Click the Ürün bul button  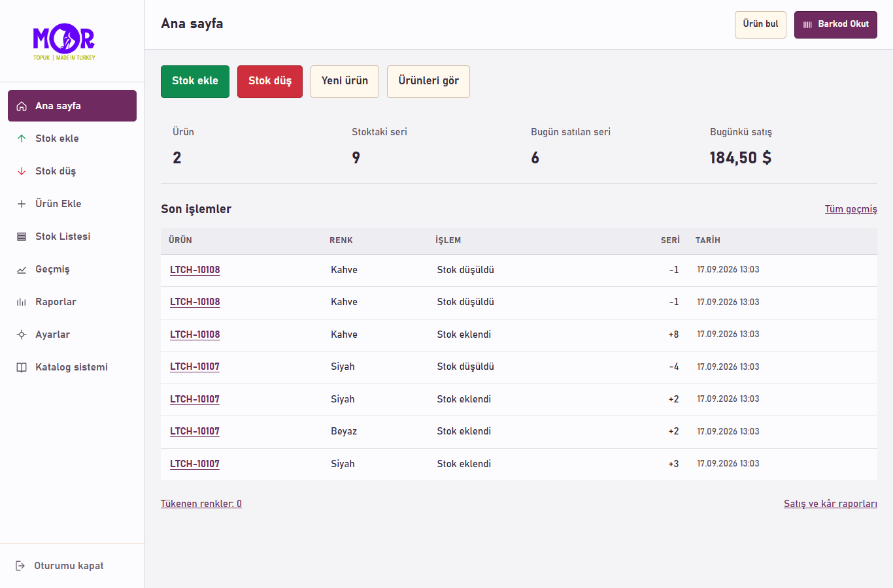pos(760,25)
